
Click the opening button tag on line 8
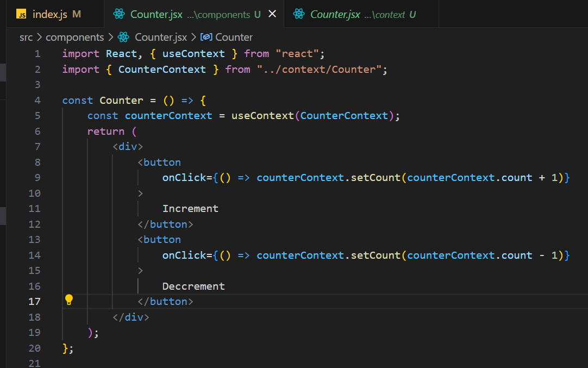click(159, 163)
